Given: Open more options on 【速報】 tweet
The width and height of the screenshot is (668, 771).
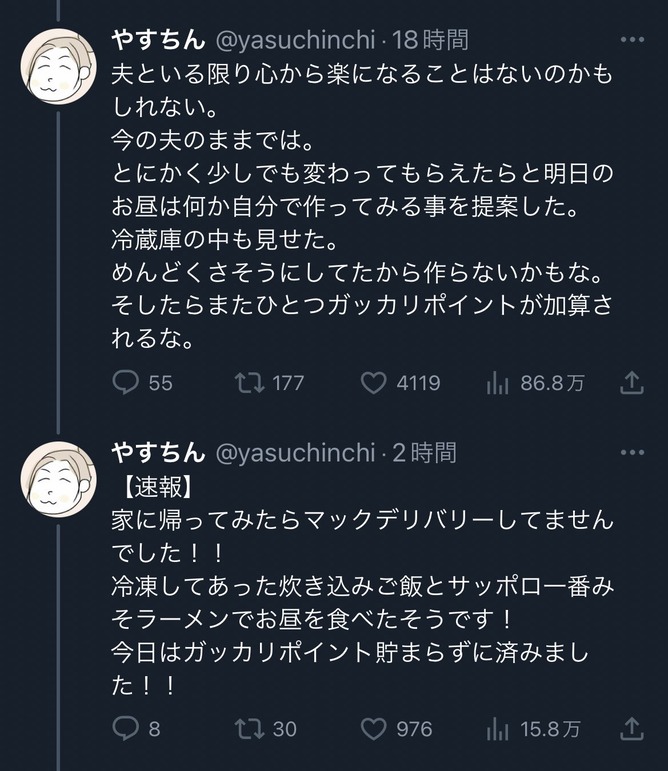Looking at the screenshot, I should click(632, 453).
